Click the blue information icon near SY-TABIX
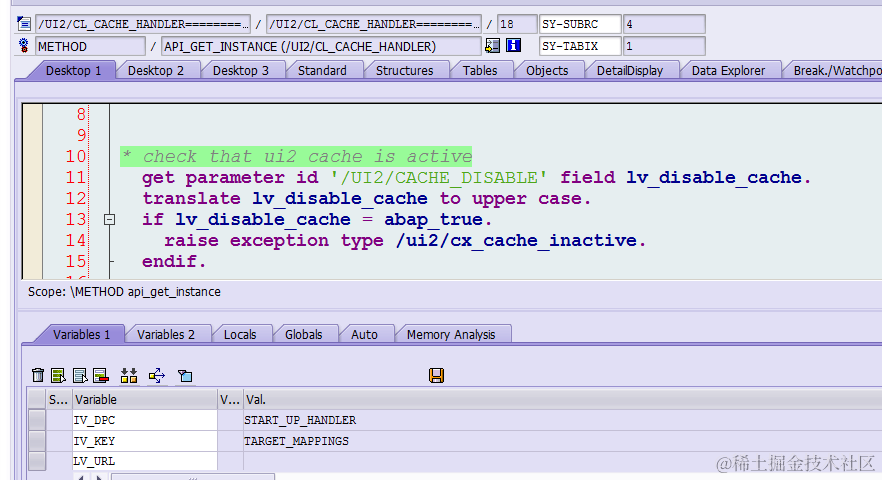Screen dimensions: 882x480 tap(514, 46)
